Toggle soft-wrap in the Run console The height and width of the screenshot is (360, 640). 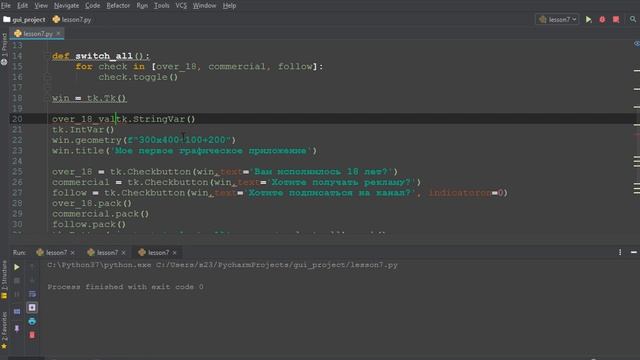point(32,294)
